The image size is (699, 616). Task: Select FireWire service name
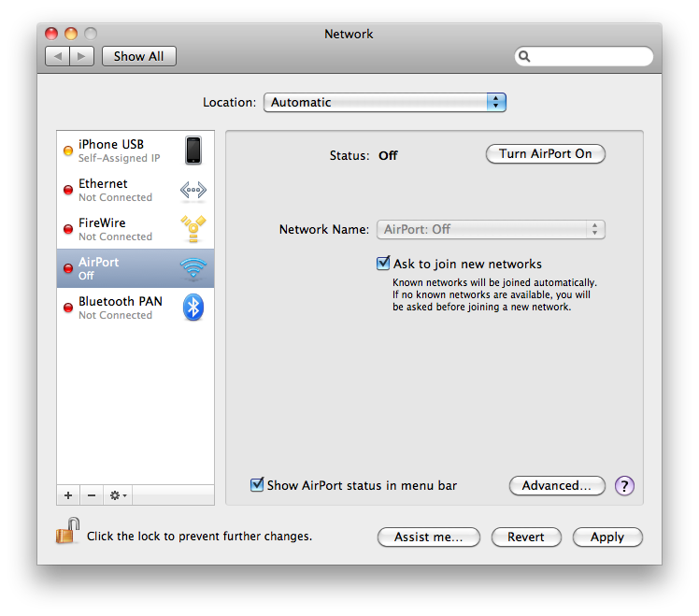[x=102, y=222]
